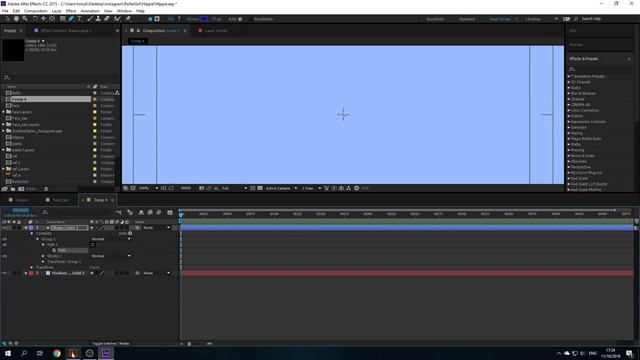Open the Windows Start menu
640x360 pixels.
click(x=8, y=353)
